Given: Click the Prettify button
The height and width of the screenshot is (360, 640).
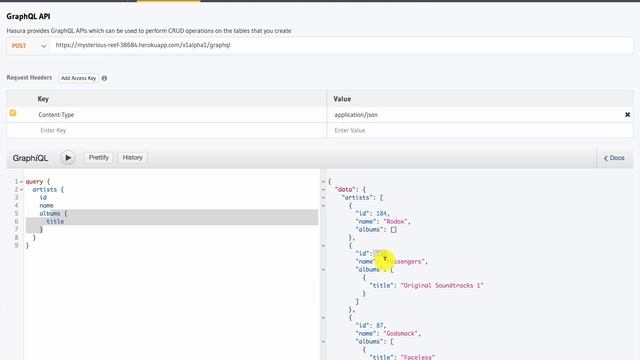Looking at the screenshot, I should [x=99, y=158].
